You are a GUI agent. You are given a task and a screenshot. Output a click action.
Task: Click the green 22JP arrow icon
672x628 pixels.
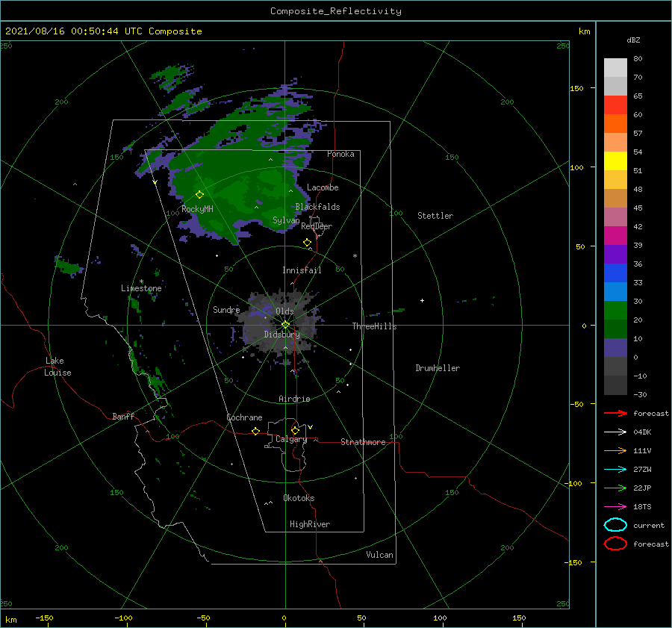pos(615,488)
